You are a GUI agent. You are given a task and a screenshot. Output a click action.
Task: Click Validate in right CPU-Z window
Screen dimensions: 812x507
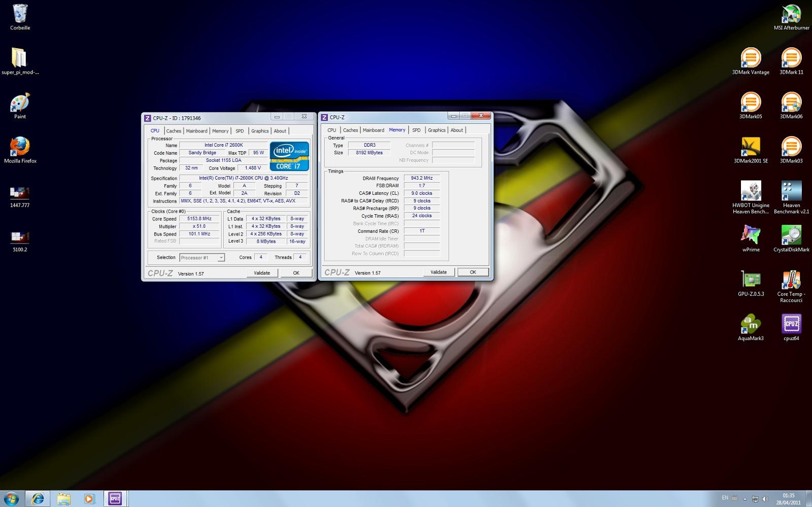pyautogui.click(x=438, y=272)
